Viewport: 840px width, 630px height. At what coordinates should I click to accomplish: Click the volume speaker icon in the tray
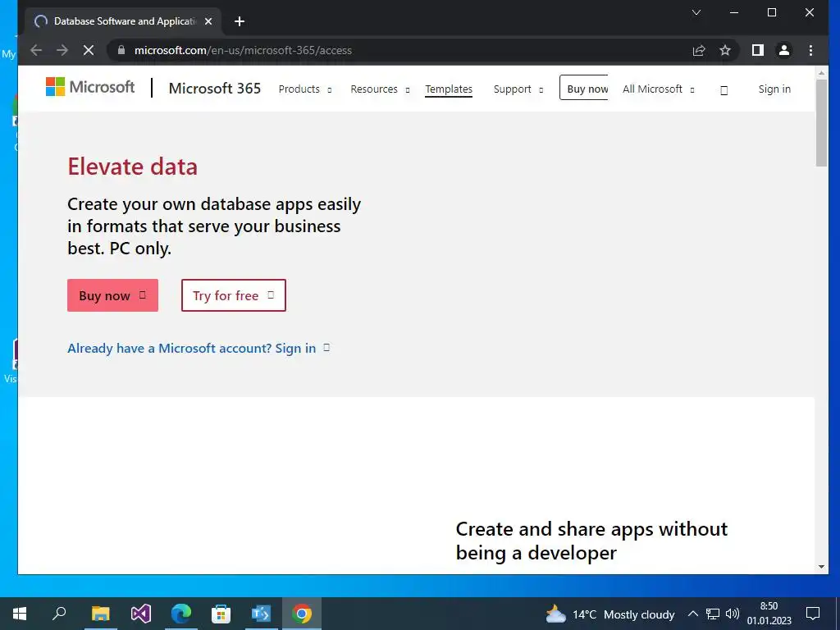[733, 614]
